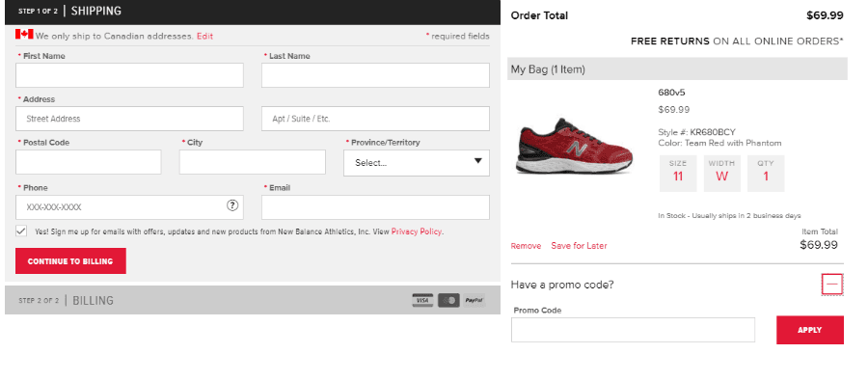Click the red 680v5 shoe thumbnail
Viewport: 868px width, 381px height.
coord(574,147)
